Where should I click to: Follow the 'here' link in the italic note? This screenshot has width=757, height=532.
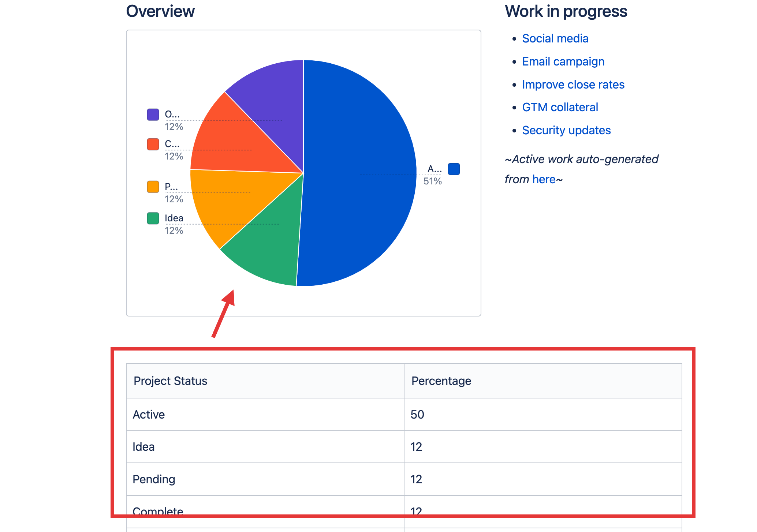tap(544, 179)
